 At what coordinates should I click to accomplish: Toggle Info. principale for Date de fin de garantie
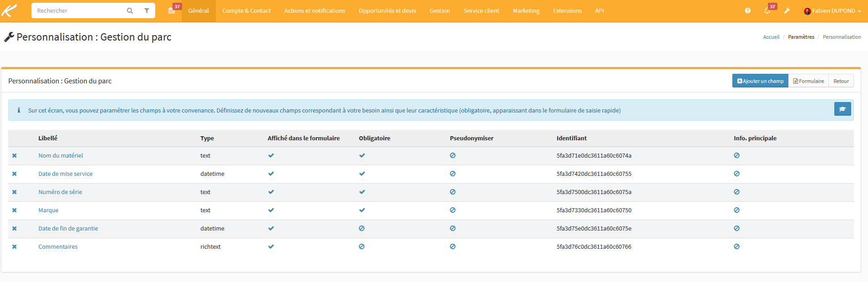(736, 228)
